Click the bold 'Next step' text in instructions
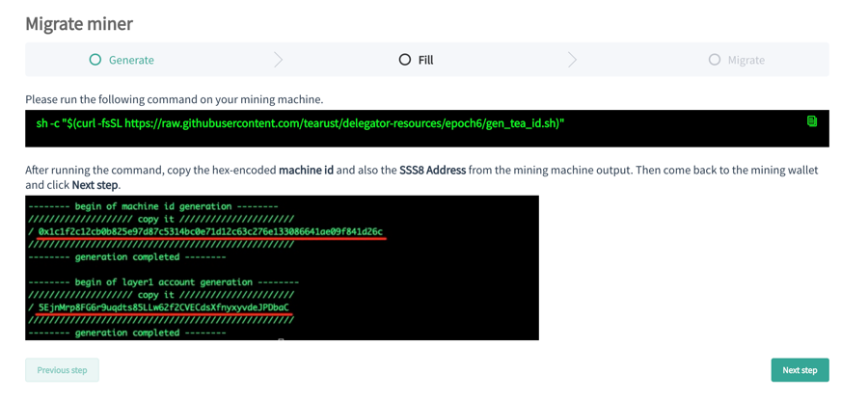The width and height of the screenshot is (868, 399). pyautogui.click(x=95, y=185)
